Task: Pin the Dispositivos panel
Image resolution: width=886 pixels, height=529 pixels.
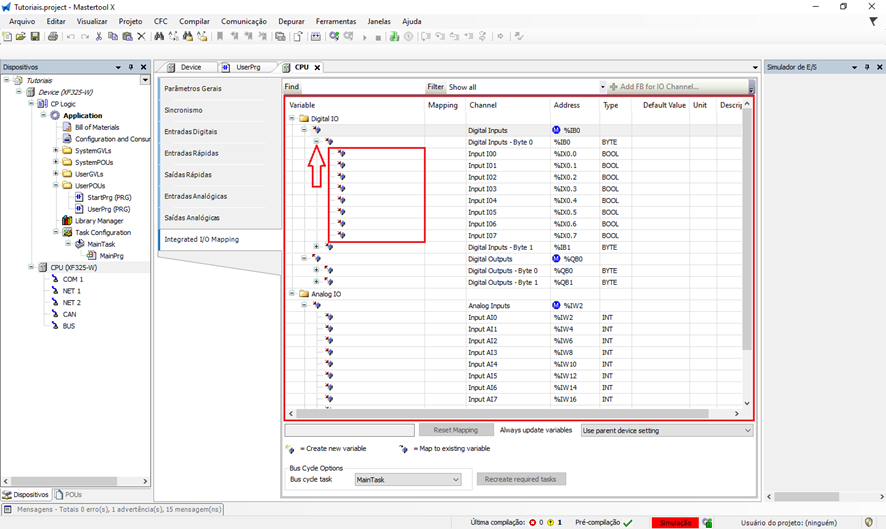Action: (130, 67)
